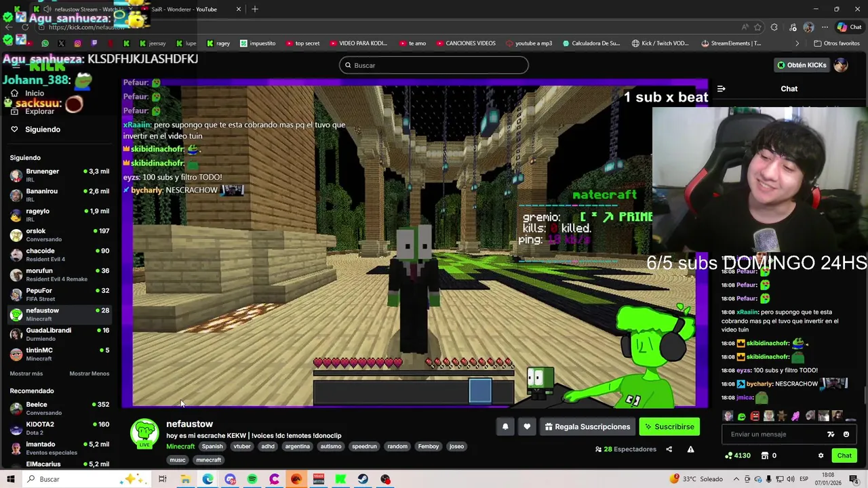Open chat settings gear icon
Viewport: 868px width, 488px height.
coord(821,455)
